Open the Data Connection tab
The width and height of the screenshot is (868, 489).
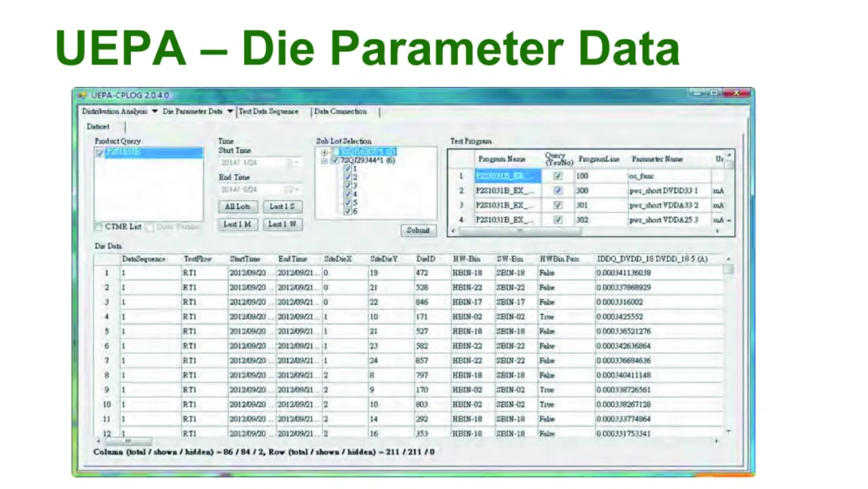tap(341, 112)
